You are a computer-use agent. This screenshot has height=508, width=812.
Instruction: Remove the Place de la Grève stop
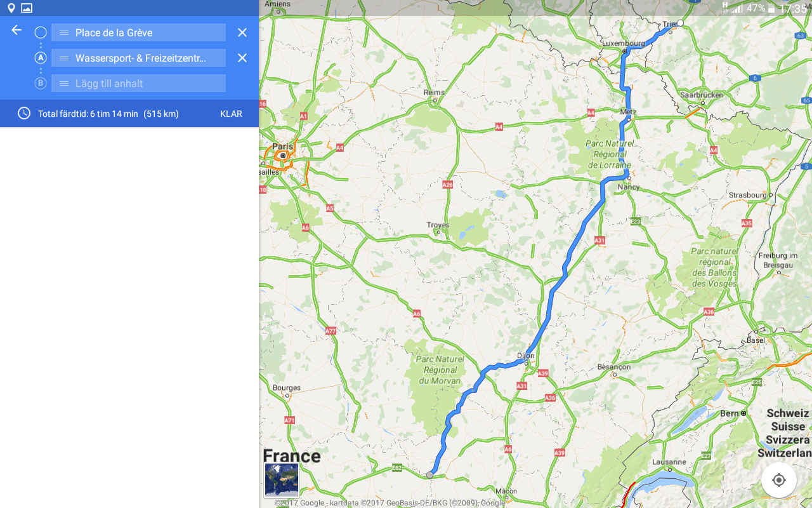point(242,32)
